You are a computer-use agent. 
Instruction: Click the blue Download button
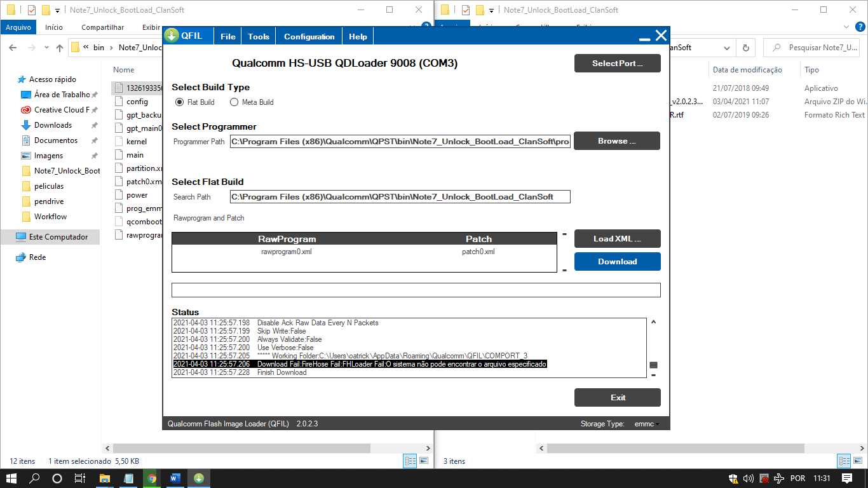(617, 262)
